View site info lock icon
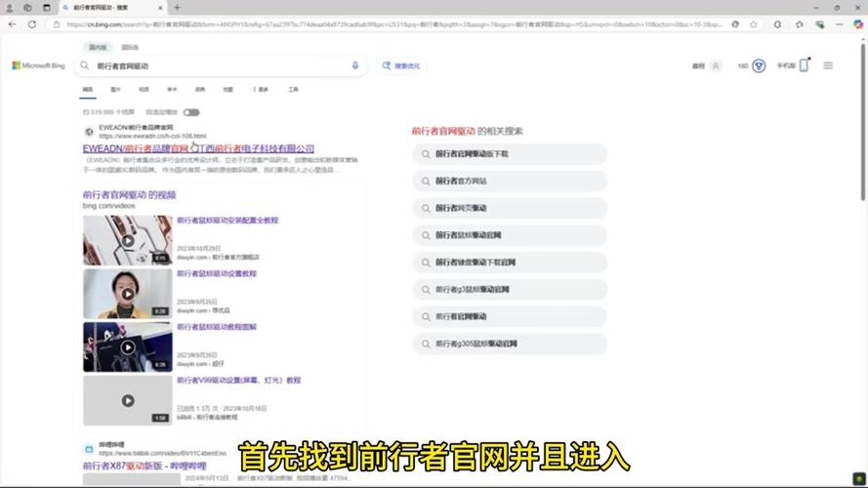The width and height of the screenshot is (868, 488). point(56,24)
